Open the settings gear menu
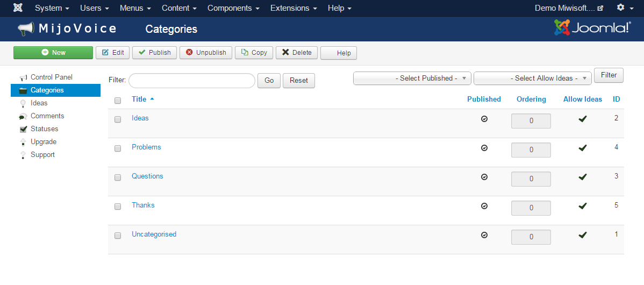644x285 pixels. point(624,8)
